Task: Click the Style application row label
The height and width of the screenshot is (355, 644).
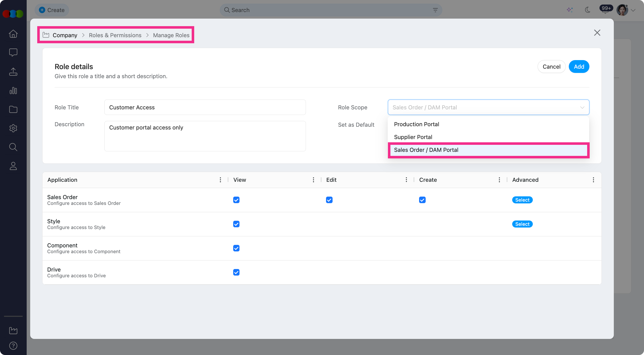Action: pos(54,221)
